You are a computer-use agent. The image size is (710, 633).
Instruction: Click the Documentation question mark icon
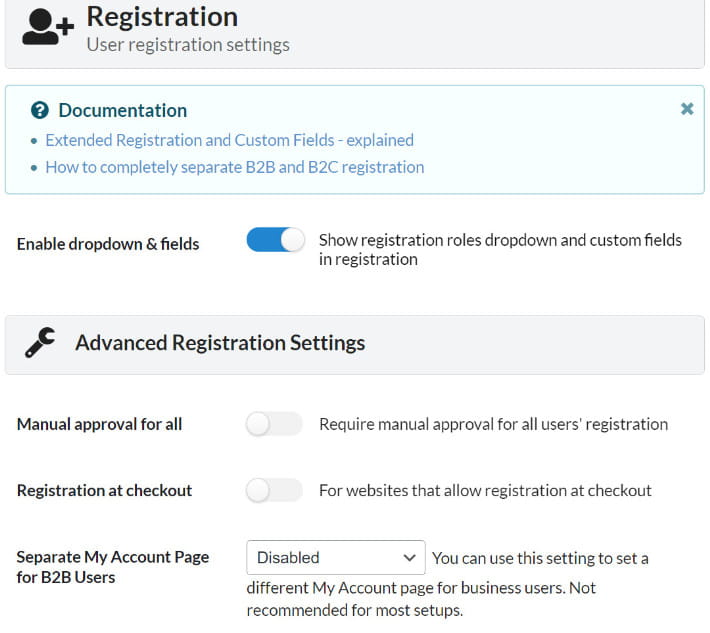[x=40, y=110]
